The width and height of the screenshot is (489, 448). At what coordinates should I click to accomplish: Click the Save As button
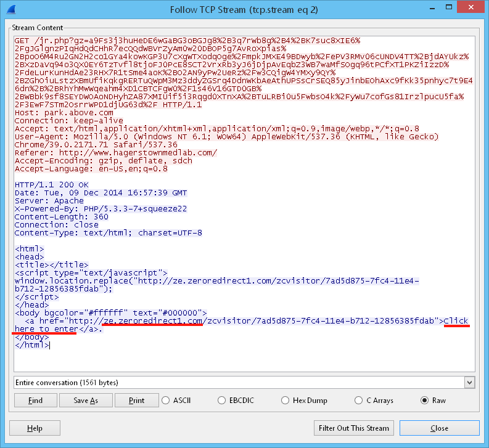(x=86, y=401)
